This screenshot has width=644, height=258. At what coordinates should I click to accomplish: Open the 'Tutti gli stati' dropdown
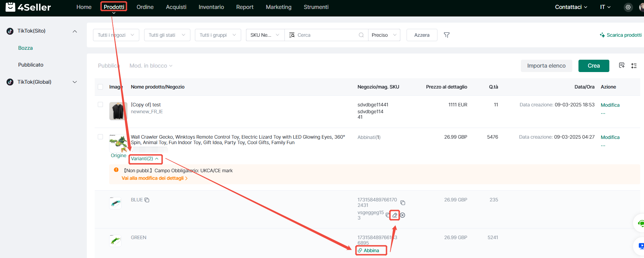pos(167,35)
